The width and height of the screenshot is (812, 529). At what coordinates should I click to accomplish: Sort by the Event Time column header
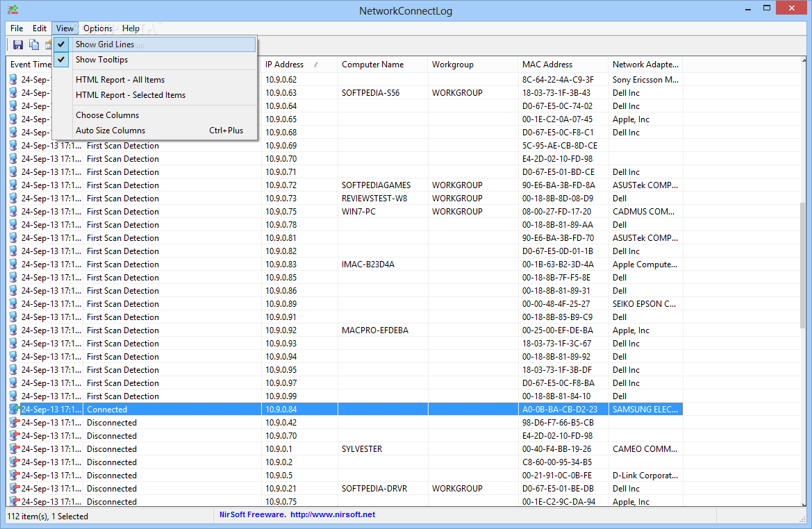point(29,65)
